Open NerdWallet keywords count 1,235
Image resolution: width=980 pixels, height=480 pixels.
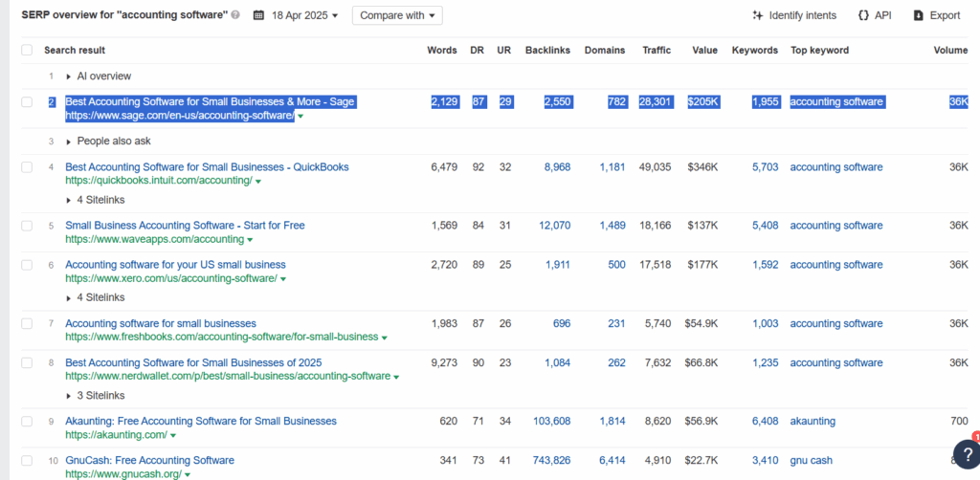point(766,362)
